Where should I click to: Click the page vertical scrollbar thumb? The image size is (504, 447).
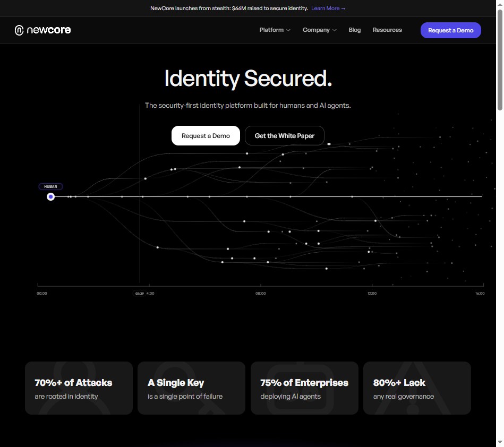pyautogui.click(x=500, y=60)
